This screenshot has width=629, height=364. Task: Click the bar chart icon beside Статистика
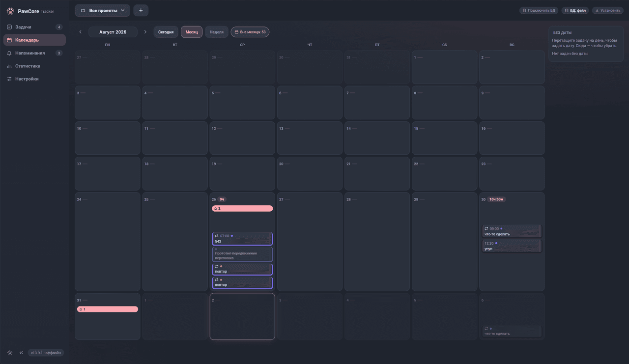point(9,66)
